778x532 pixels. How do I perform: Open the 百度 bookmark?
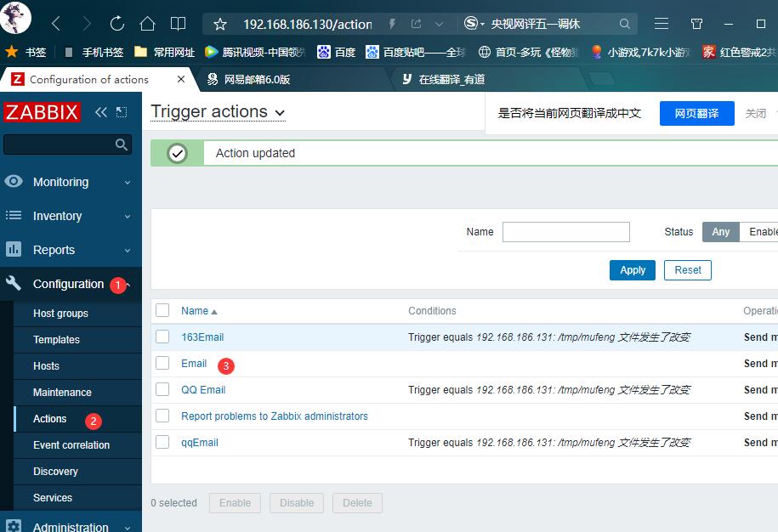(337, 52)
